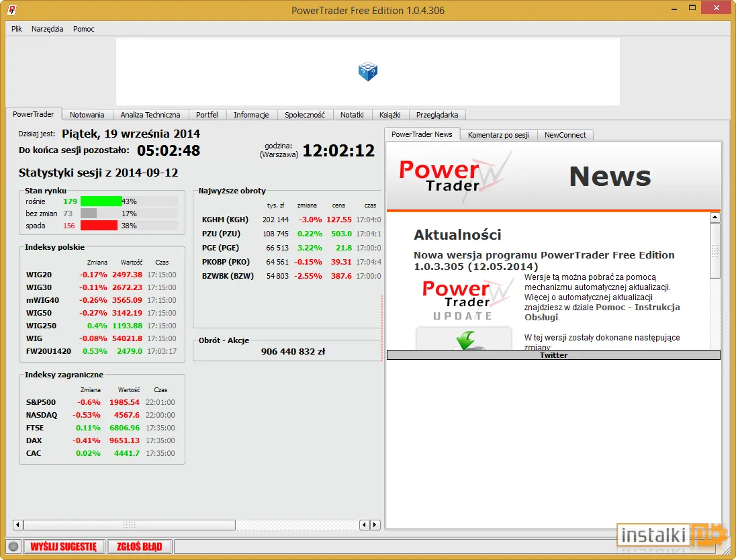736x560 pixels.
Task: Click the CAC index row
Action: (101, 453)
